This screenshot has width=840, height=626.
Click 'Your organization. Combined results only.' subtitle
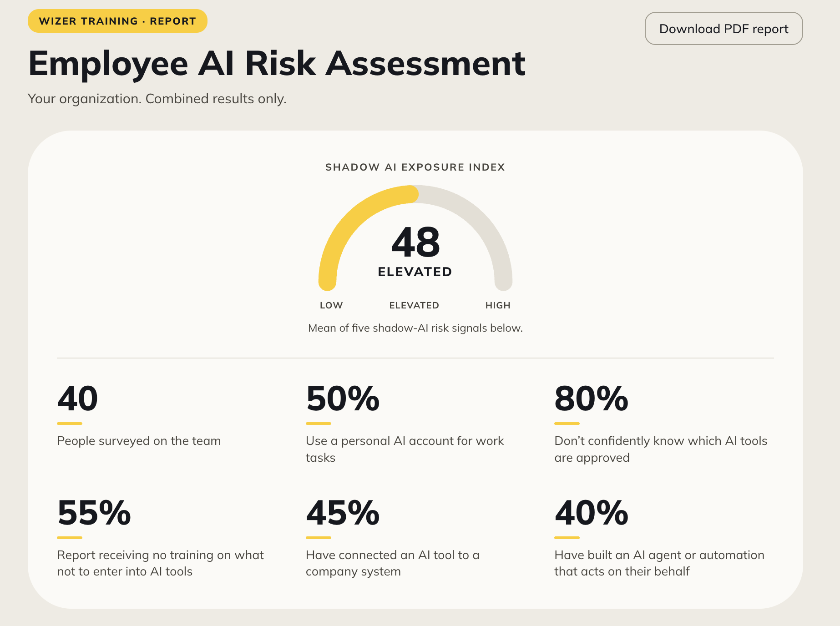[157, 99]
